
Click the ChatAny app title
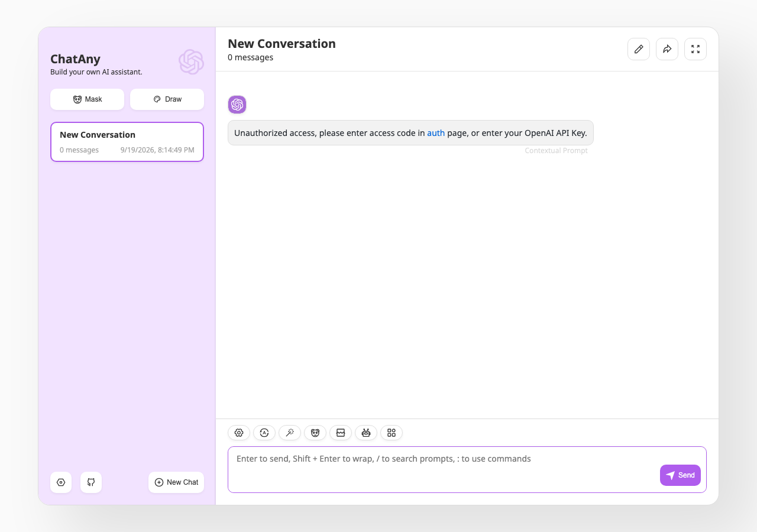click(75, 59)
